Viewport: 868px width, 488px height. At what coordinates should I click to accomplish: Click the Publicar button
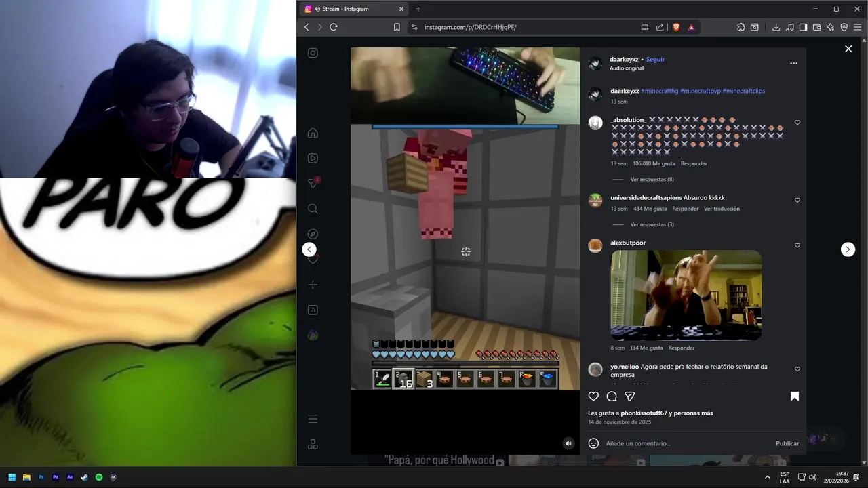[x=787, y=443]
